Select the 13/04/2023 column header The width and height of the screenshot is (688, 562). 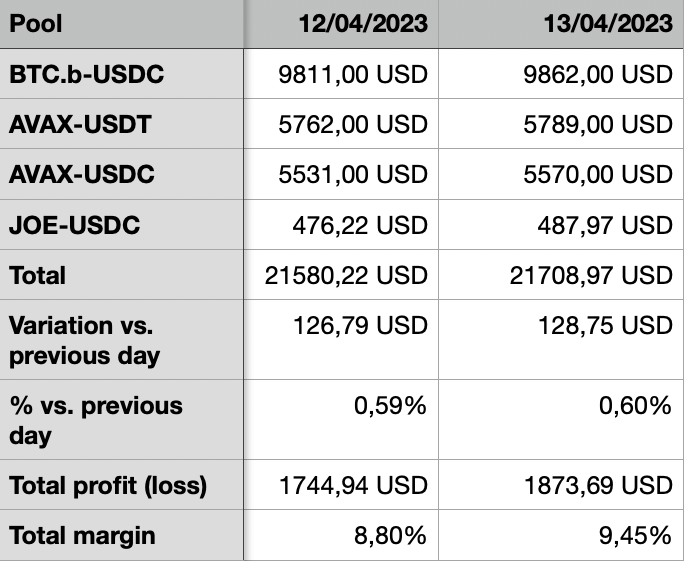[608, 24]
